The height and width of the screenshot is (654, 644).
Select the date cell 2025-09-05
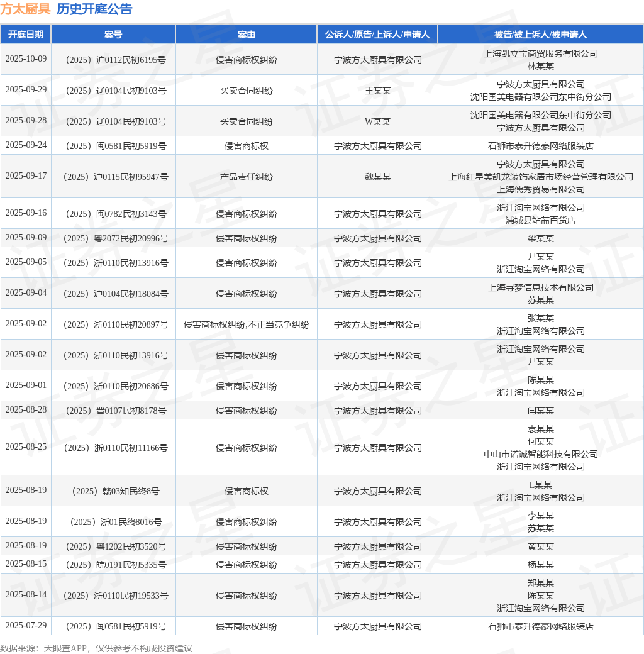(x=26, y=262)
